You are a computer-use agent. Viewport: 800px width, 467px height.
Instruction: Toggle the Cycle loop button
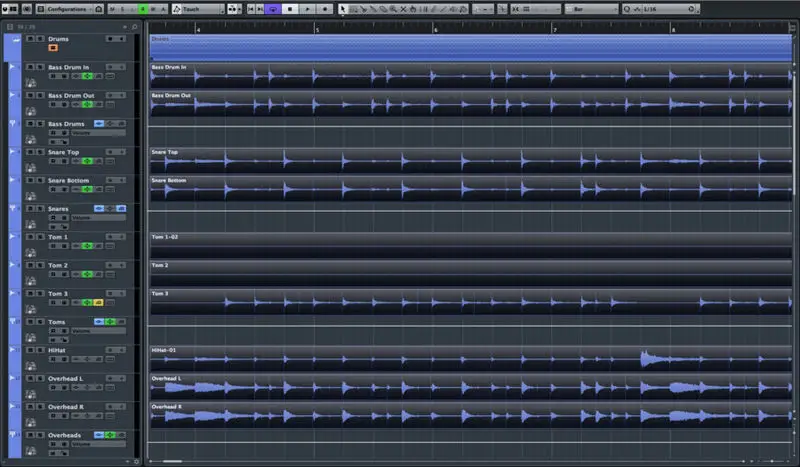271,9
